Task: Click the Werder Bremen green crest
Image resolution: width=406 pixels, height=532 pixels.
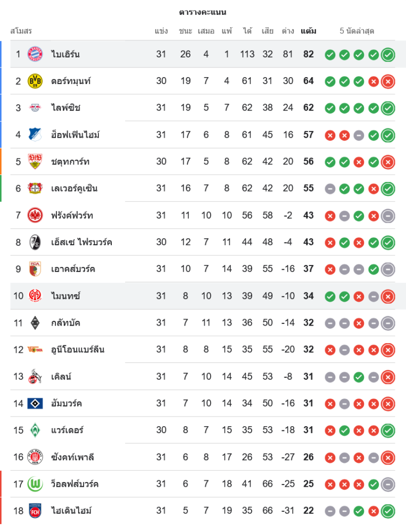Action: tap(35, 430)
